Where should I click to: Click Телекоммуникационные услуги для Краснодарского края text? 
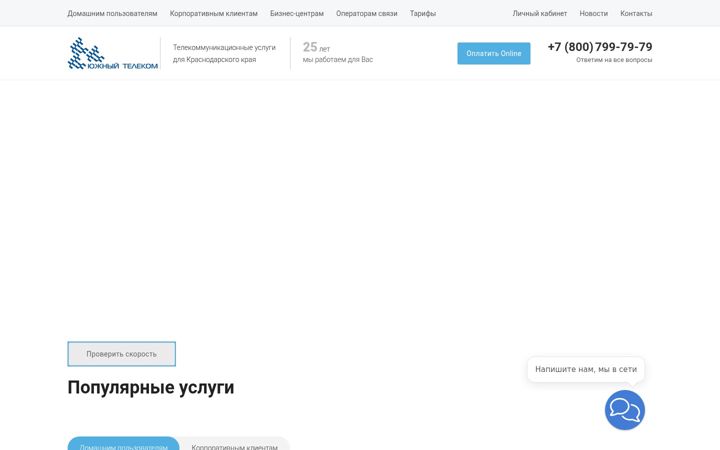pos(224,53)
